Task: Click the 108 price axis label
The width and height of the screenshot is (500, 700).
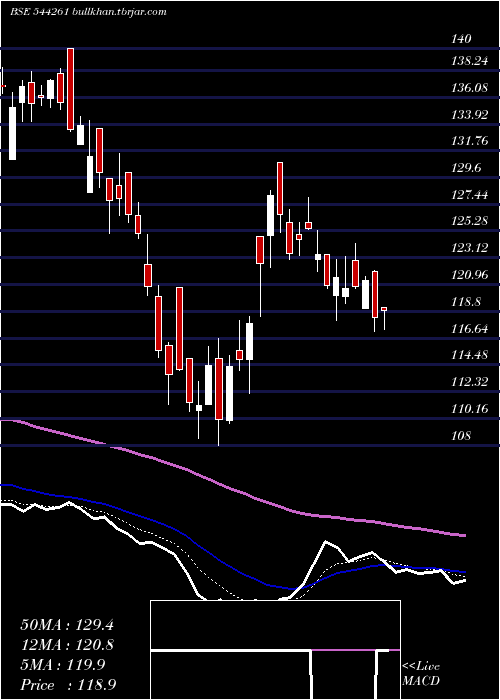Action: 461,436
